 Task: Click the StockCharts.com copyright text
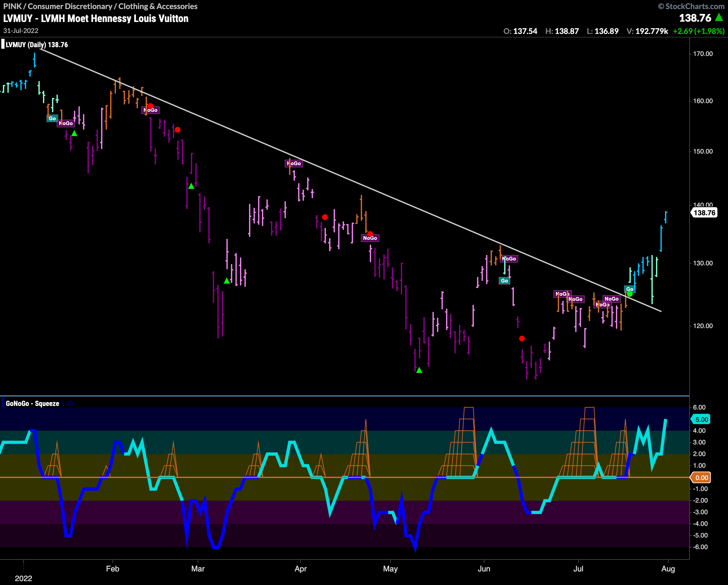691,6
